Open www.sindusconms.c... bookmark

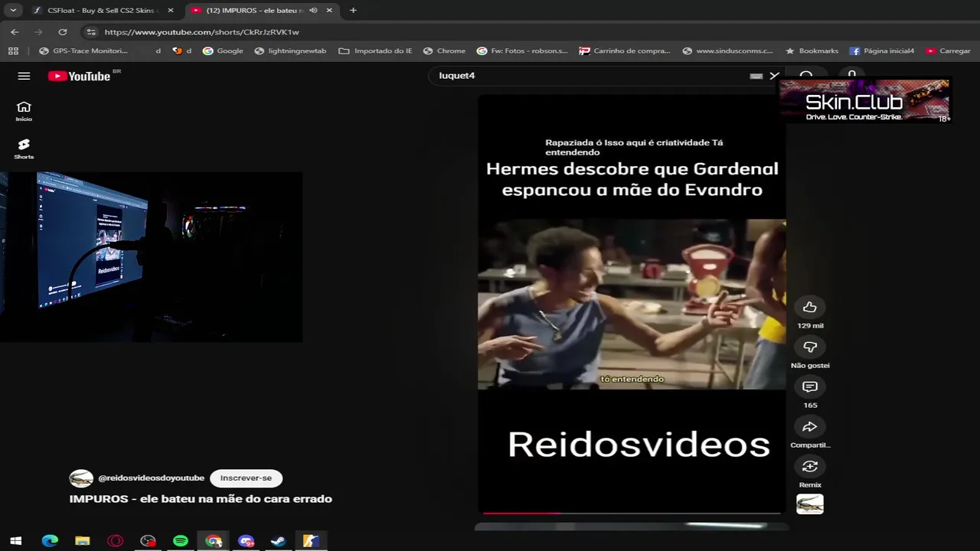[727, 51]
